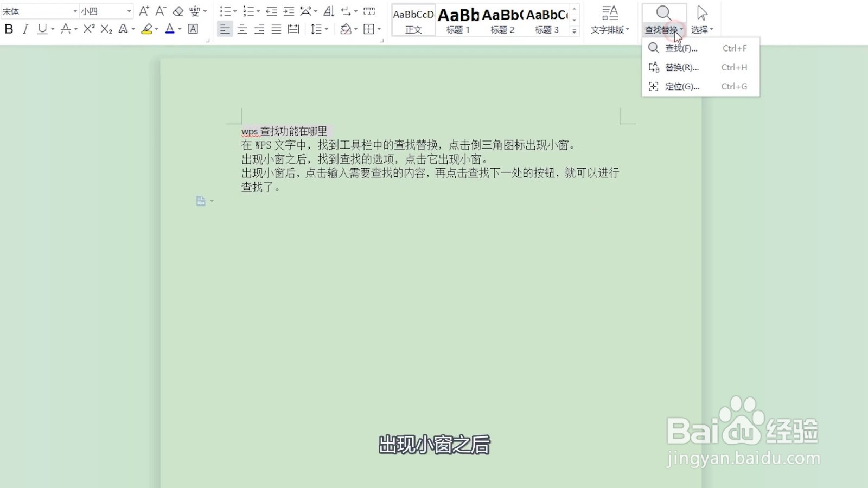Clear formatting with eraser icon
868x488 pixels.
coord(178,11)
